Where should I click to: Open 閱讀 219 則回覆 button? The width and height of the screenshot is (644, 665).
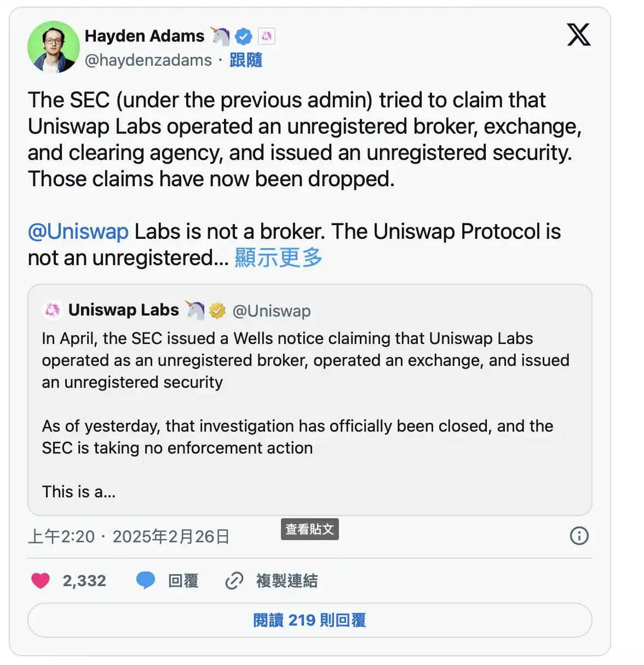(x=309, y=620)
